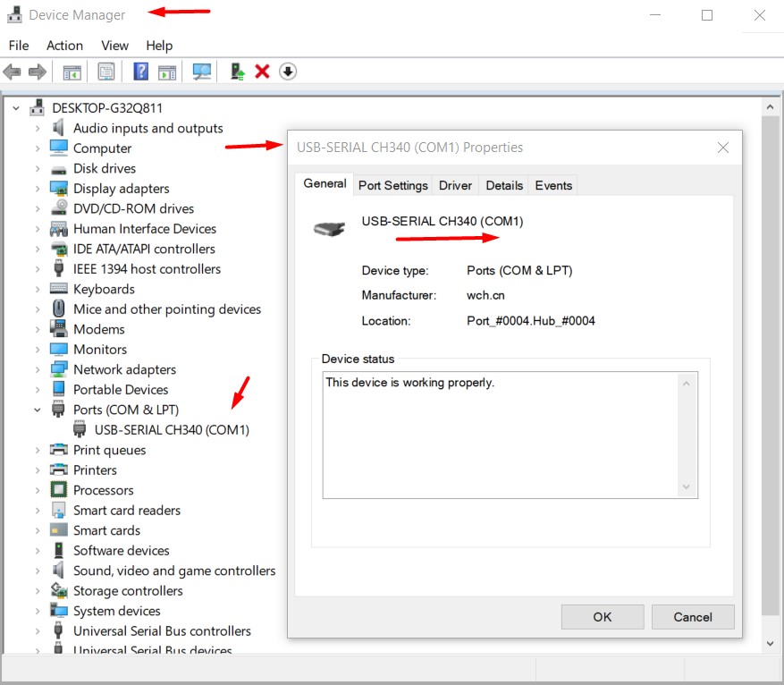This screenshot has height=685, width=784.
Task: Scan for hardware changes monitor icon
Action: (202, 72)
